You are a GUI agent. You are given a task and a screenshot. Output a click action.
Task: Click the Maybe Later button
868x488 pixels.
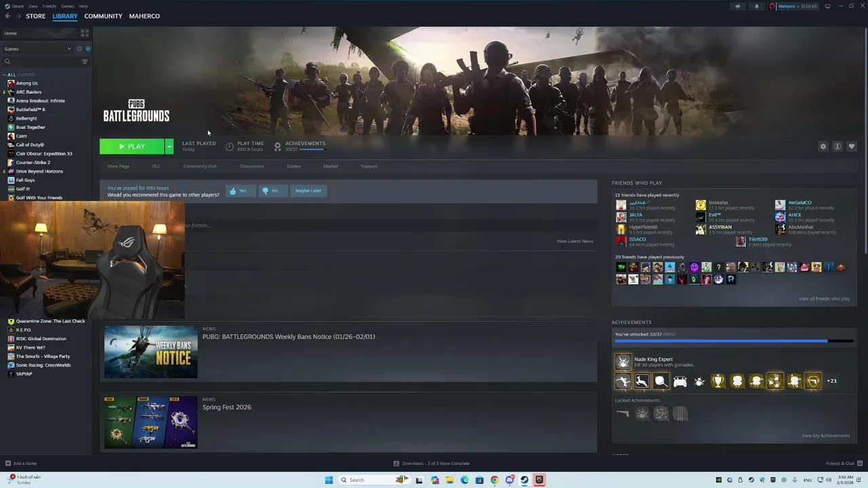(x=309, y=190)
